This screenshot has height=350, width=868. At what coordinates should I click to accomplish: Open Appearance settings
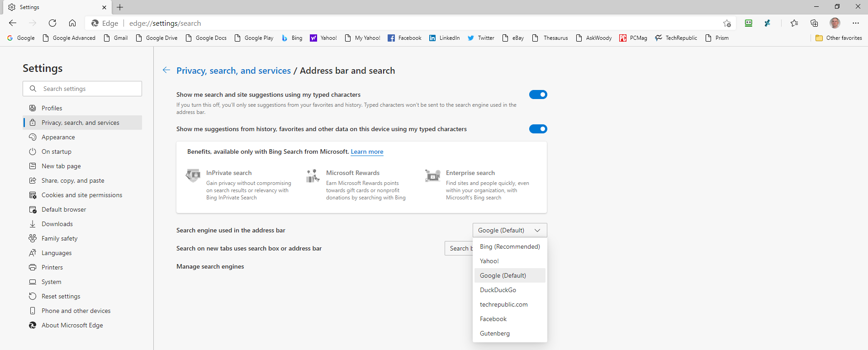pyautogui.click(x=82, y=137)
